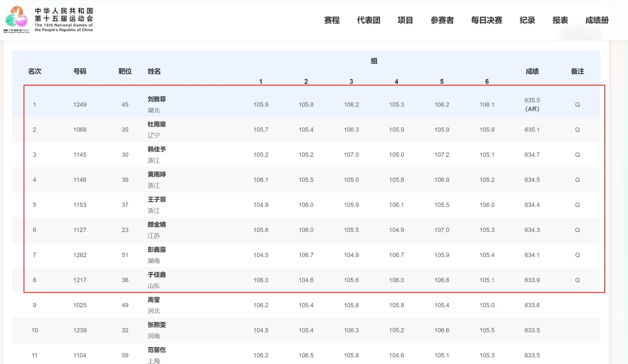
Task: Select the 每日决赛 navigation item
Action: point(487,20)
